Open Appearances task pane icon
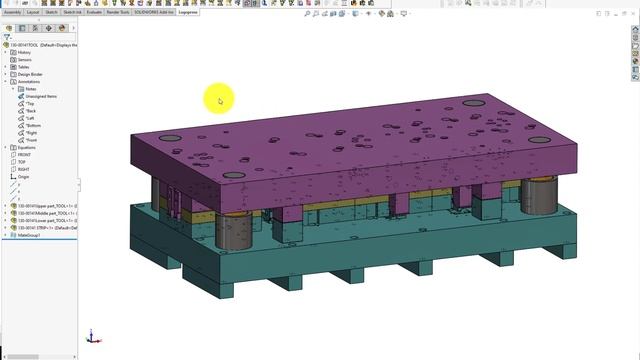This screenshot has height=360, width=640. coord(635,62)
